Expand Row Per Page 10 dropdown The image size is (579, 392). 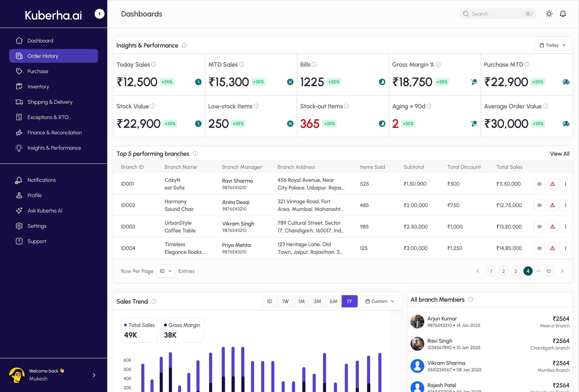click(166, 271)
